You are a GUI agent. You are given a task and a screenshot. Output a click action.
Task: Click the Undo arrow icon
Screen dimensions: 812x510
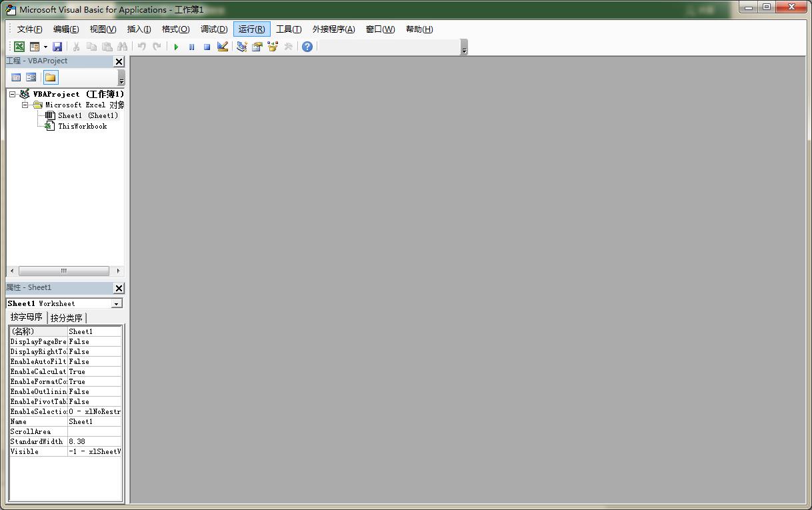(x=141, y=47)
